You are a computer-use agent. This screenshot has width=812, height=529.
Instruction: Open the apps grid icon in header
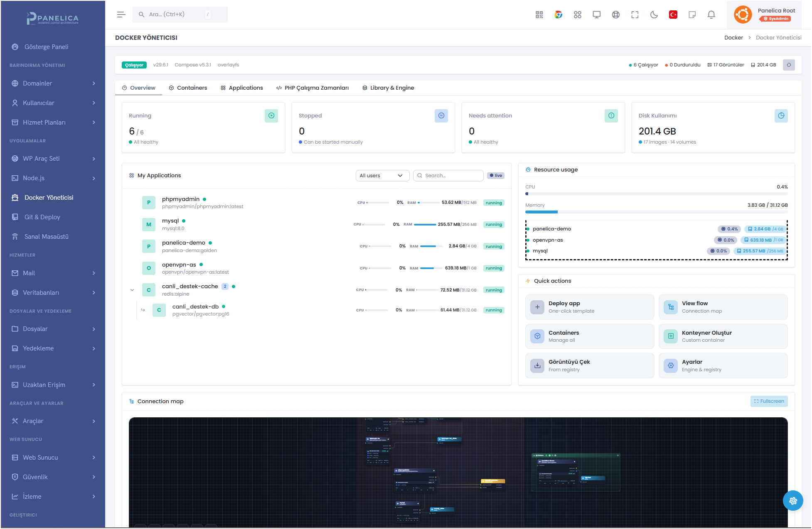(x=578, y=15)
